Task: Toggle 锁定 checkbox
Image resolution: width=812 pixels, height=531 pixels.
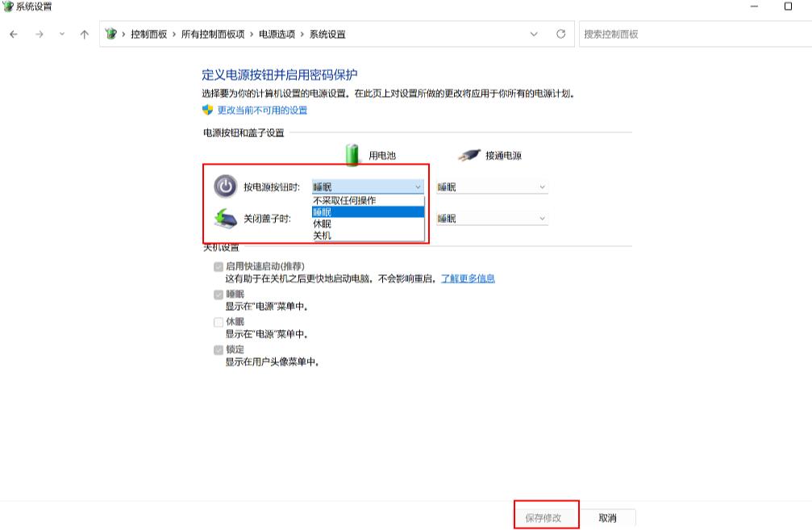Action: tap(219, 349)
